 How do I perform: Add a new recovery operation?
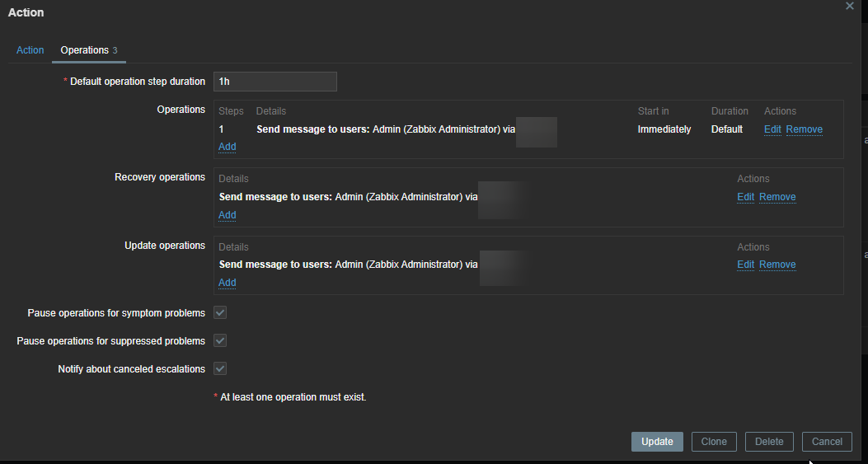tap(228, 215)
